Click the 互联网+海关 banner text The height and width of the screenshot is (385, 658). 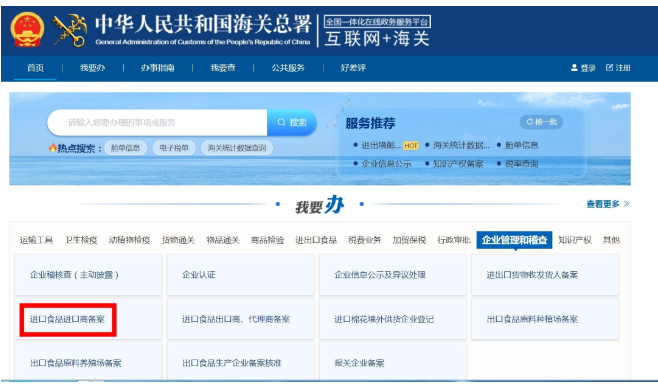377,39
